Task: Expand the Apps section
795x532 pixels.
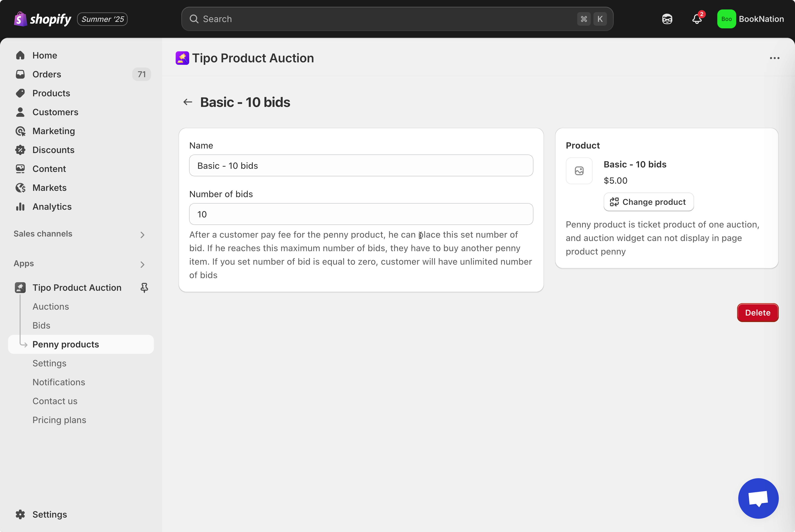Action: (x=142, y=264)
